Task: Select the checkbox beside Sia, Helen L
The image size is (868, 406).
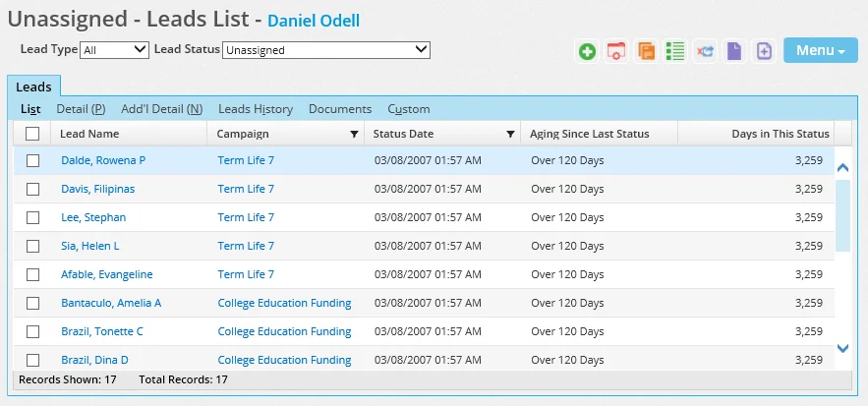Action: coord(32,246)
